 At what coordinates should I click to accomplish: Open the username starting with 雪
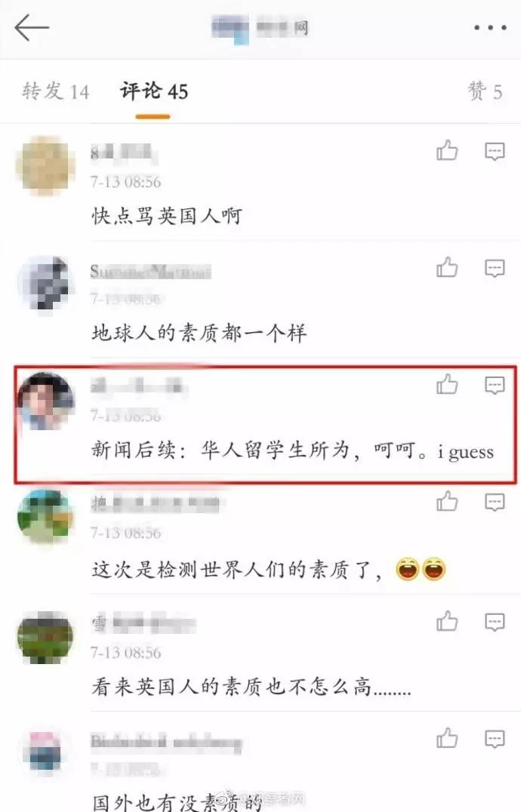(143, 623)
